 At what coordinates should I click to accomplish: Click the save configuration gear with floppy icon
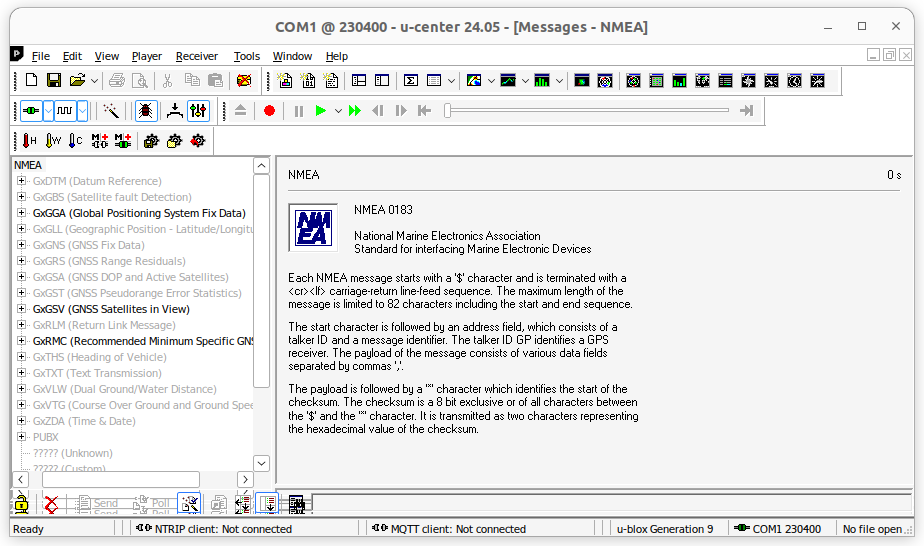click(x=151, y=141)
